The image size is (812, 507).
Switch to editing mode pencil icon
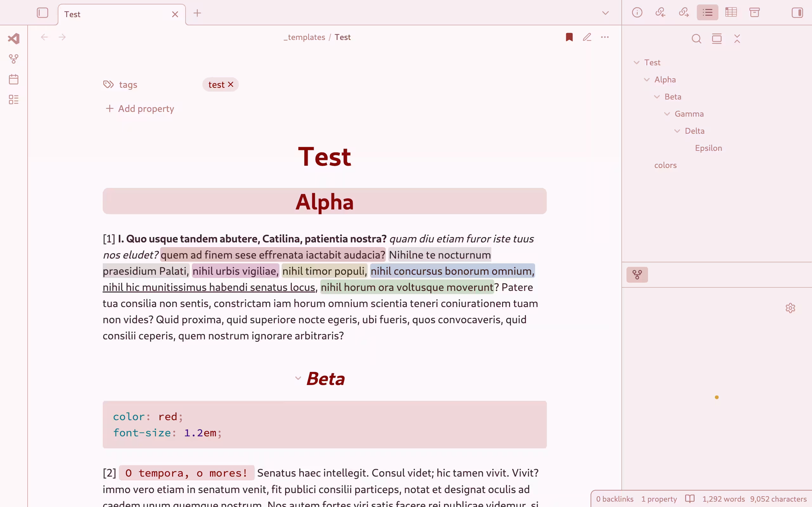coord(587,37)
